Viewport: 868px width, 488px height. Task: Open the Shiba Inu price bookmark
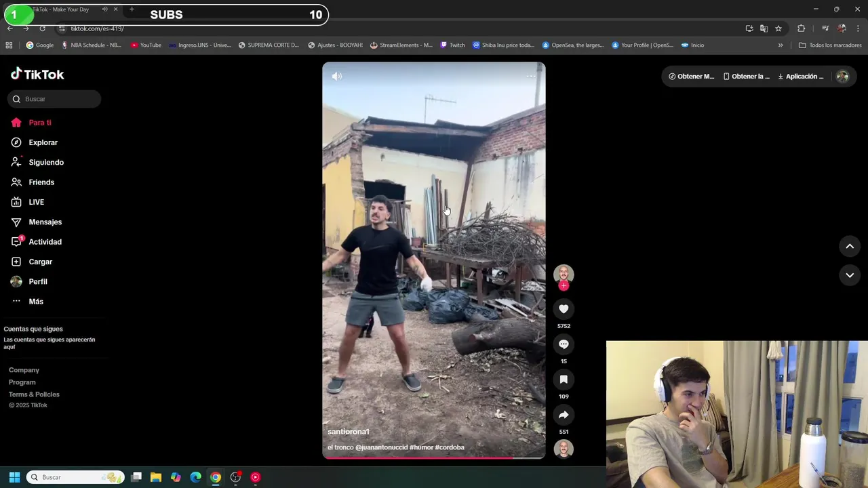pyautogui.click(x=504, y=45)
